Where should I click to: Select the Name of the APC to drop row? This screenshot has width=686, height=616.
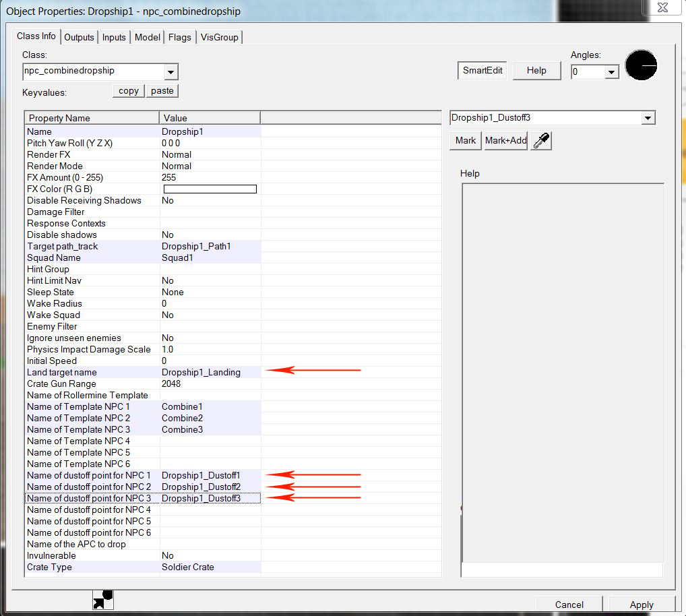pyautogui.click(x=143, y=545)
